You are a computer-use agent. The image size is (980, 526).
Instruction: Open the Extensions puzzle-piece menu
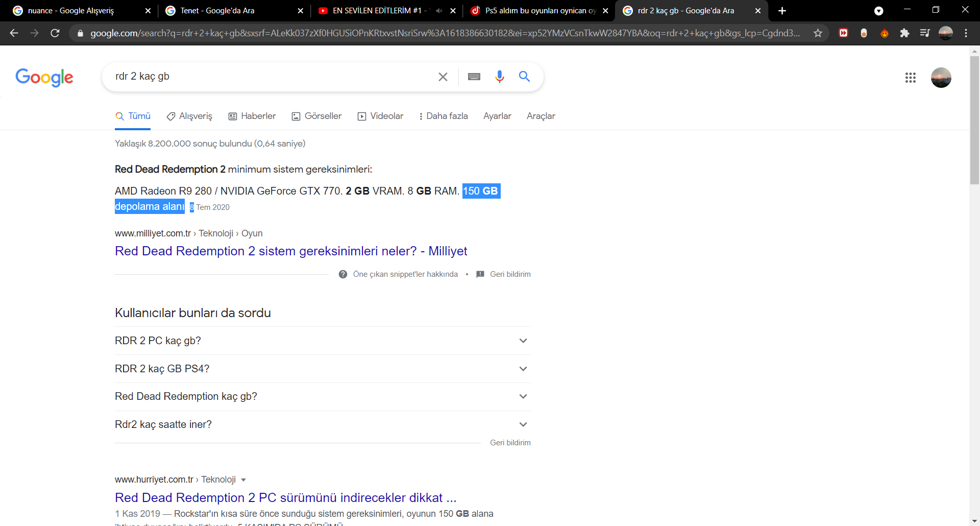(x=904, y=33)
